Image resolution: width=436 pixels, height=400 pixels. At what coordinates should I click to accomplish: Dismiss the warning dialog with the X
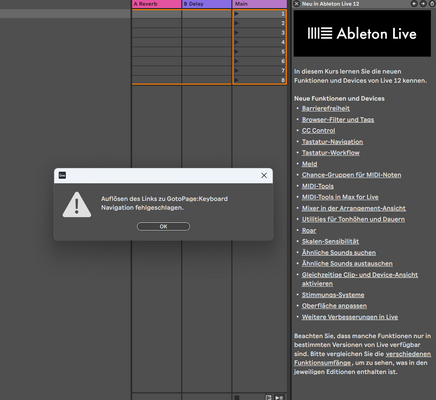coord(264,175)
